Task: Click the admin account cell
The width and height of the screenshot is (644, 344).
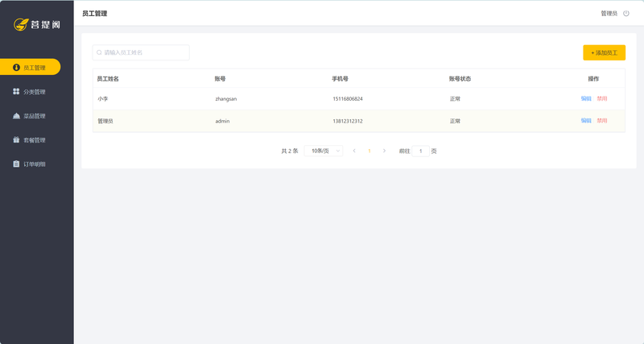Action: (222, 121)
